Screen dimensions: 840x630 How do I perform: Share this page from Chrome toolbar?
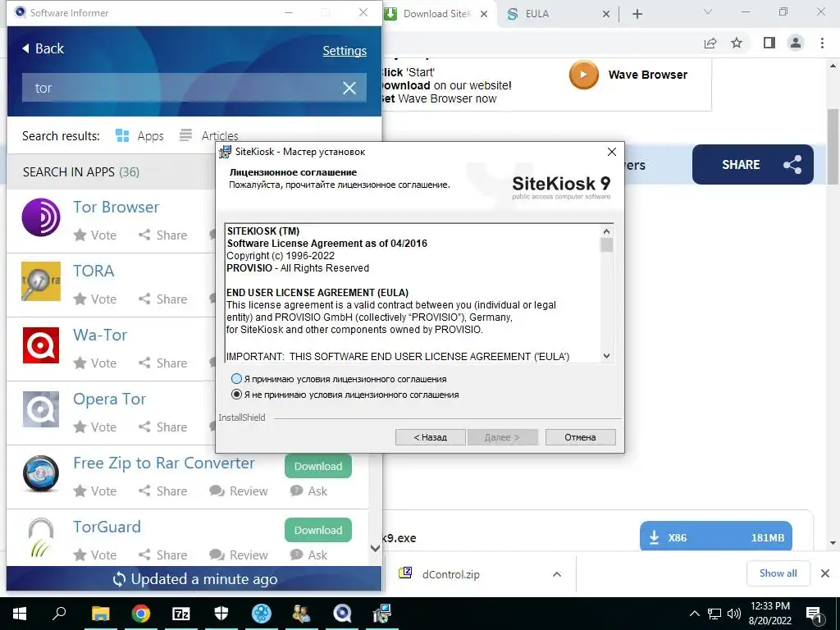[x=710, y=43]
